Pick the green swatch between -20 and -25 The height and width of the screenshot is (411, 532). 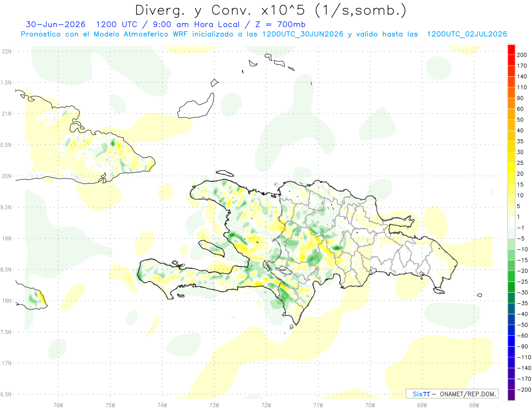point(511,276)
